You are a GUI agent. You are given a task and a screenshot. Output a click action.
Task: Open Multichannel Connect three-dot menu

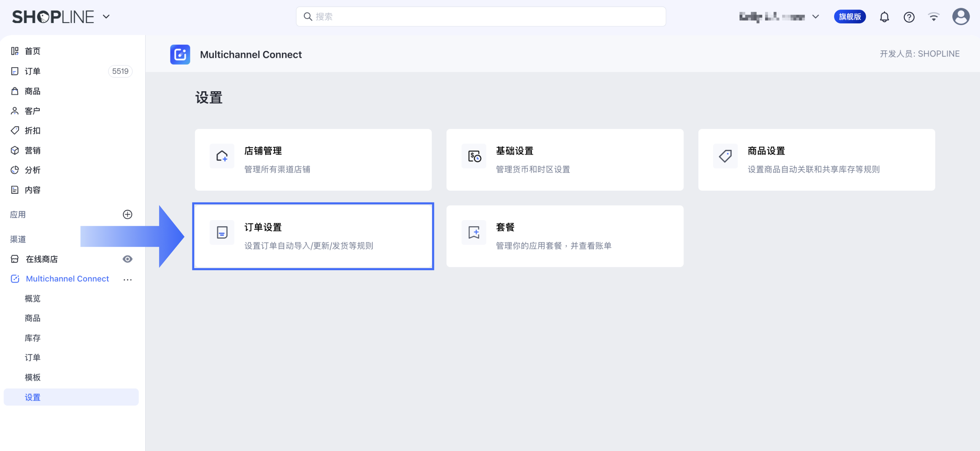(127, 279)
